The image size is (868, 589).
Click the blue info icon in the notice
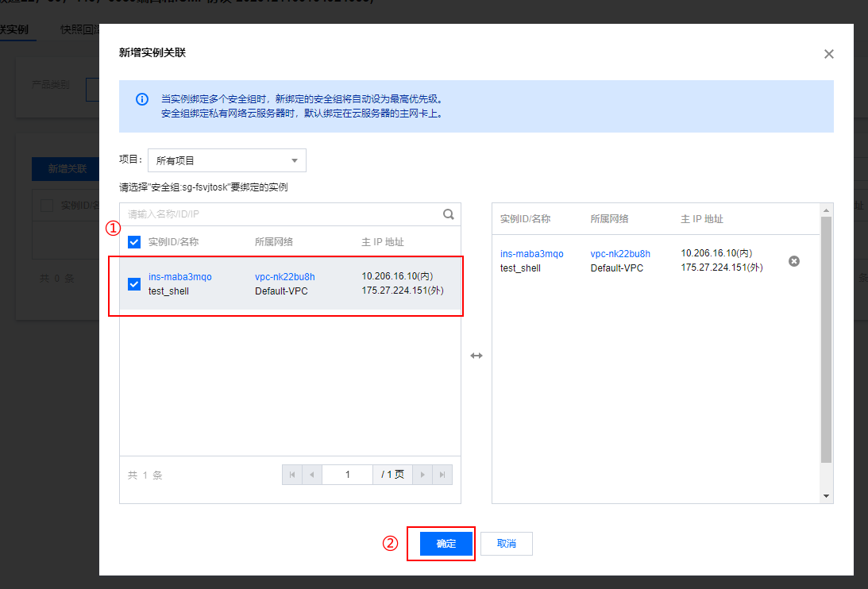pos(141,99)
